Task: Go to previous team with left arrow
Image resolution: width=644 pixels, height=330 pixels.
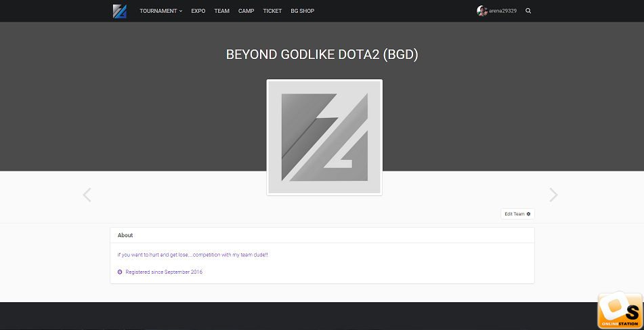Action: tap(87, 194)
